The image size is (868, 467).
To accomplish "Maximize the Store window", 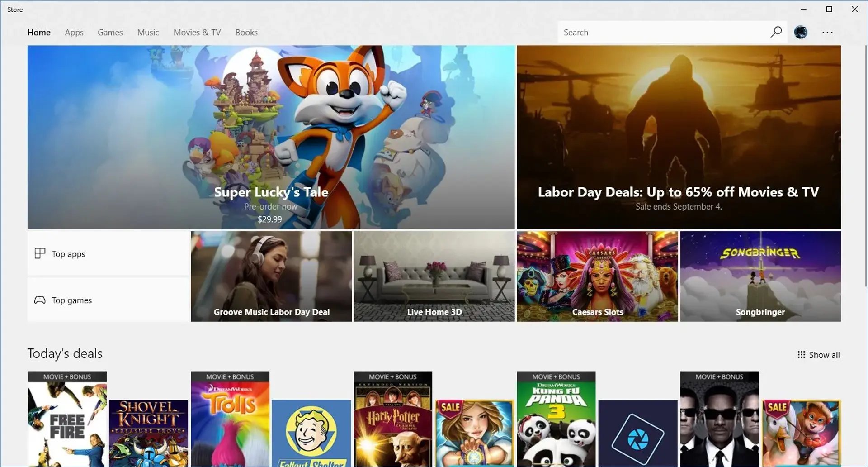I will [829, 9].
